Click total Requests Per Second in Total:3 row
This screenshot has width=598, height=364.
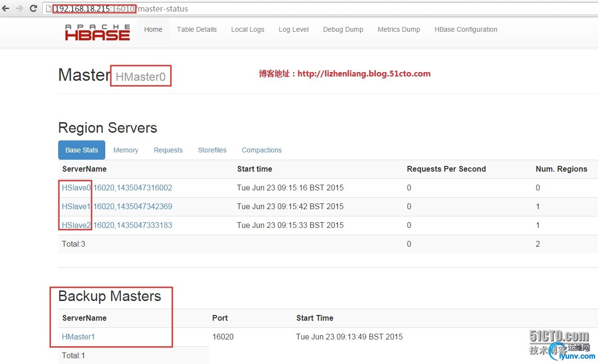point(409,244)
